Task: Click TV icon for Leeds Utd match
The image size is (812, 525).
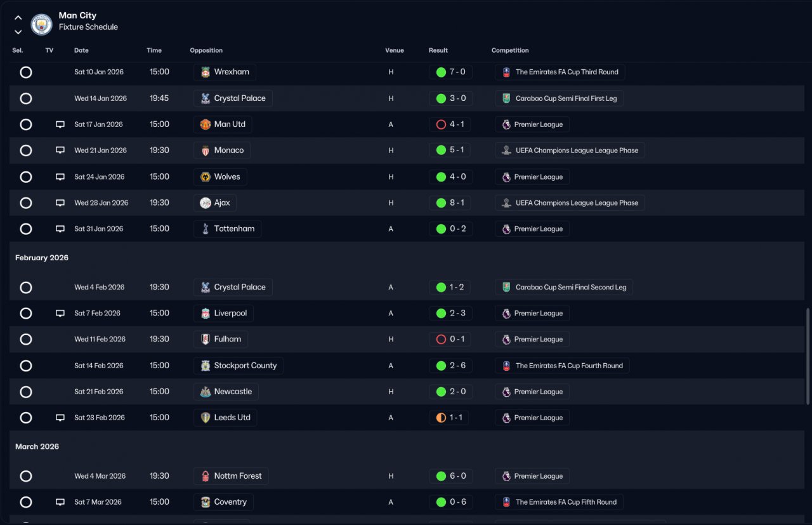Action: tap(60, 418)
